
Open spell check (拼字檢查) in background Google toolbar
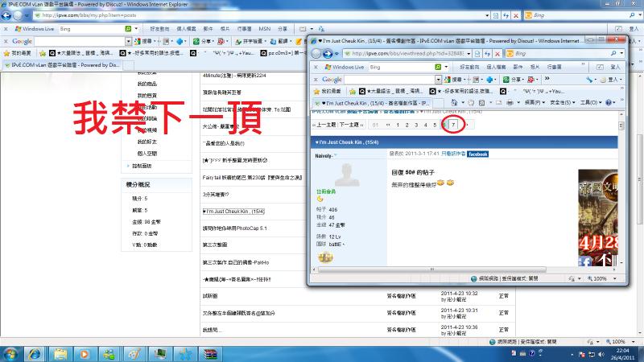click(250, 42)
